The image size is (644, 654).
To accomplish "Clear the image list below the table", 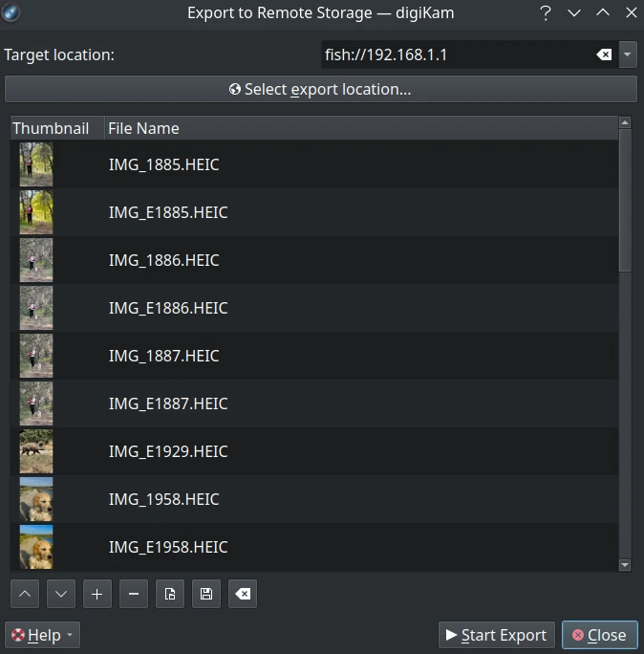I will (x=243, y=594).
